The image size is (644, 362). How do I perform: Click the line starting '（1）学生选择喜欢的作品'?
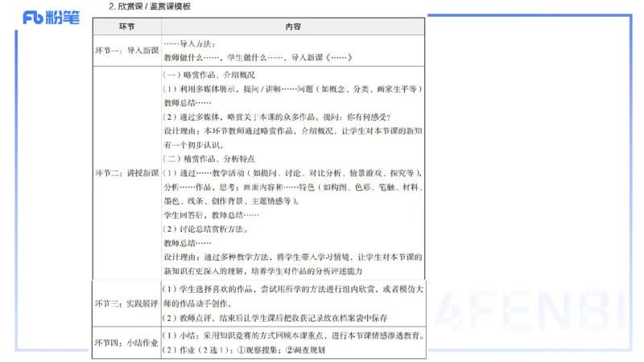coord(293,290)
